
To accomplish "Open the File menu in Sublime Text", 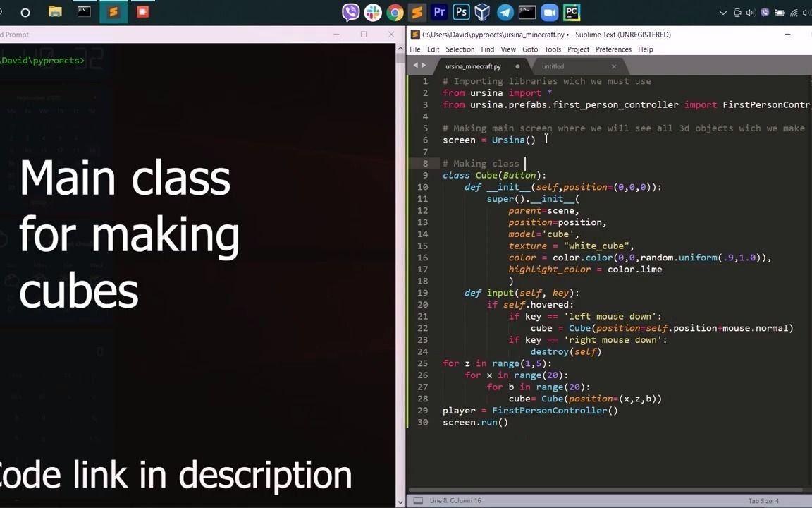I will pyautogui.click(x=415, y=49).
